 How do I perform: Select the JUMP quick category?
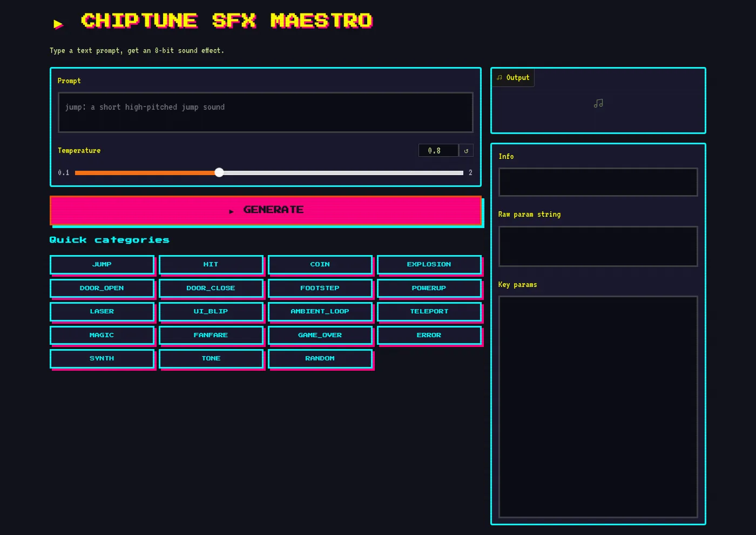point(102,264)
